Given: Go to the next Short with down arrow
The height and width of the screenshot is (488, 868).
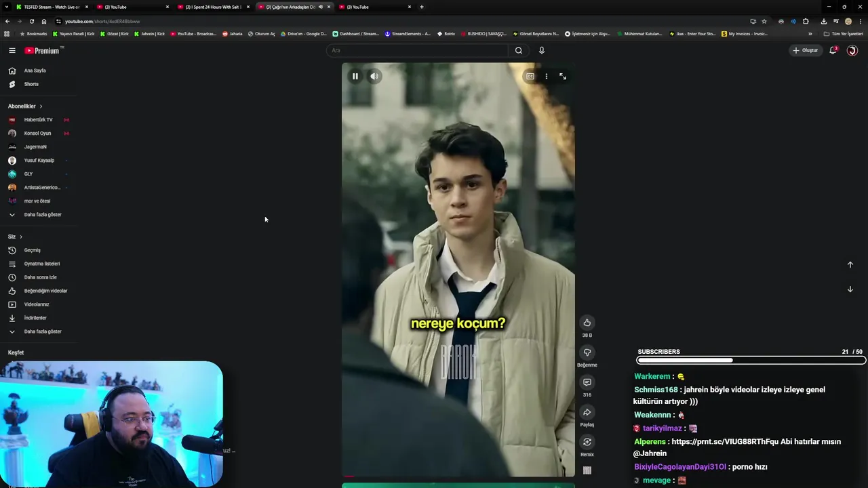Looking at the screenshot, I should 850,289.
